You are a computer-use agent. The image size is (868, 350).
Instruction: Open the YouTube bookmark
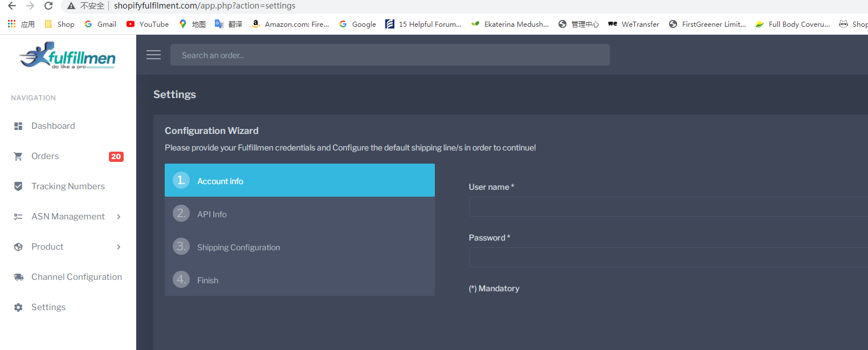[x=148, y=24]
